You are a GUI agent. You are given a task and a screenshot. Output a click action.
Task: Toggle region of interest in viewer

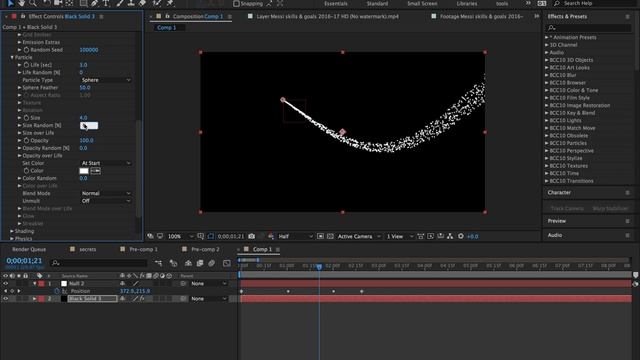320,236
